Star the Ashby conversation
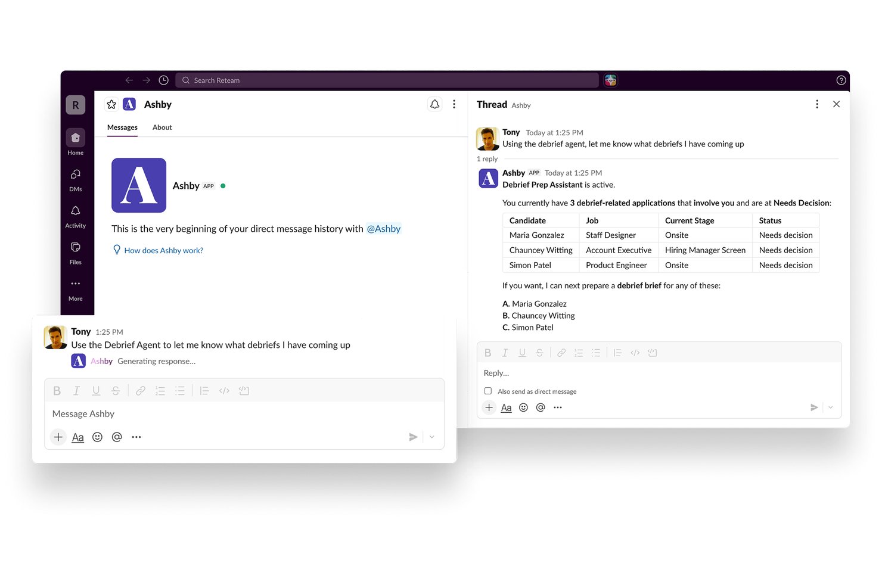882x588 pixels. point(111,104)
